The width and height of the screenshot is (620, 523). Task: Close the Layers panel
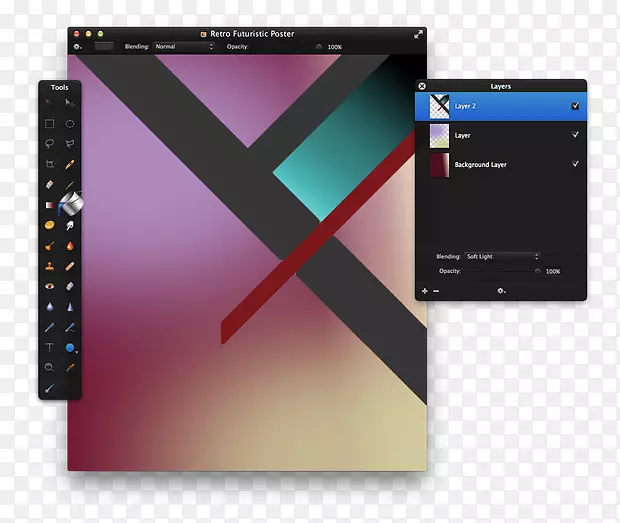tap(422, 86)
